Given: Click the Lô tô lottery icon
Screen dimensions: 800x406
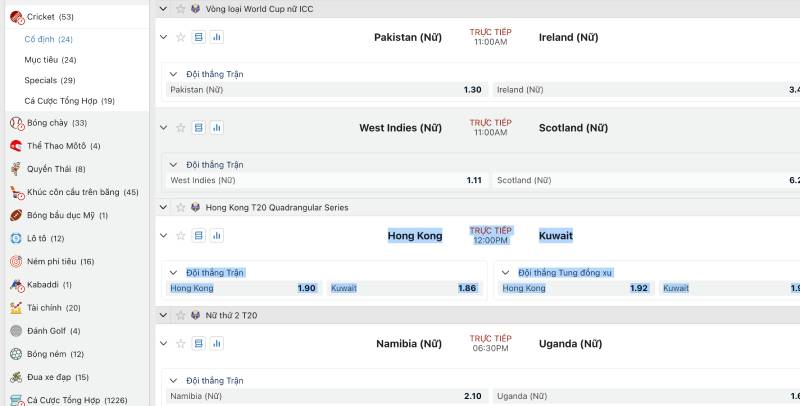Looking at the screenshot, I should (16, 238).
